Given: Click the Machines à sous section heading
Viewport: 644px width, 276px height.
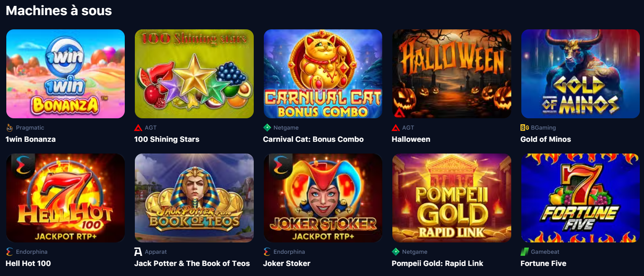Looking at the screenshot, I should 59,10.
